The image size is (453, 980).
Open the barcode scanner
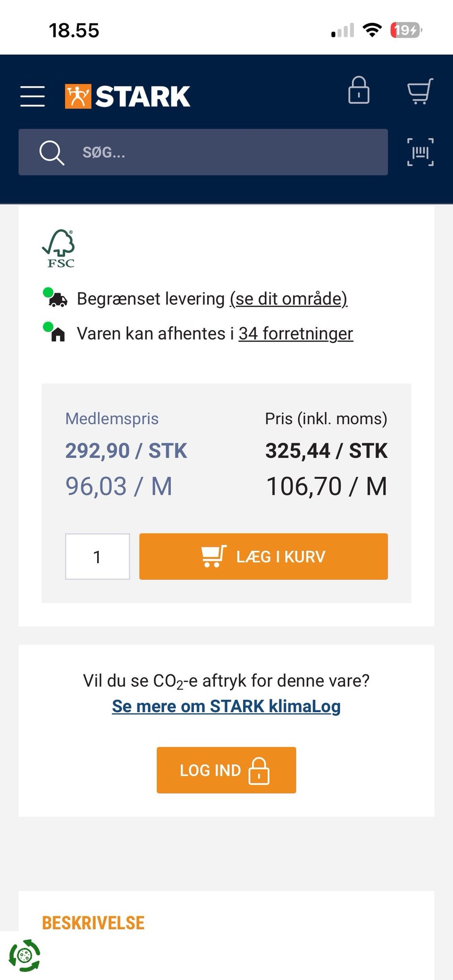pos(420,152)
